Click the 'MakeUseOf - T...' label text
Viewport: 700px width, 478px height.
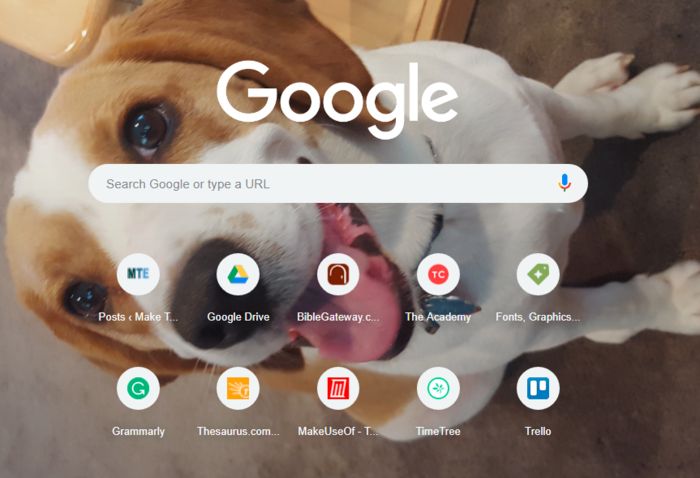(338, 431)
